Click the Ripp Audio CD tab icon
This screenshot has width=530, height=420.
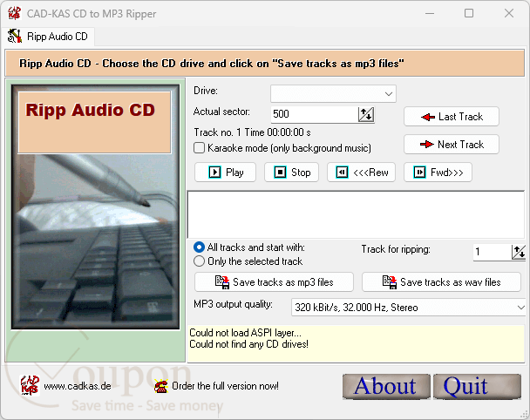[x=15, y=36]
